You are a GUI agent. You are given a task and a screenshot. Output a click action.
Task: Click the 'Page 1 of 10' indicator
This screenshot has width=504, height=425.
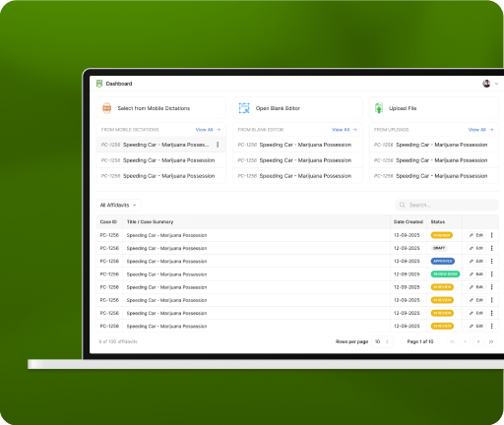(420, 341)
